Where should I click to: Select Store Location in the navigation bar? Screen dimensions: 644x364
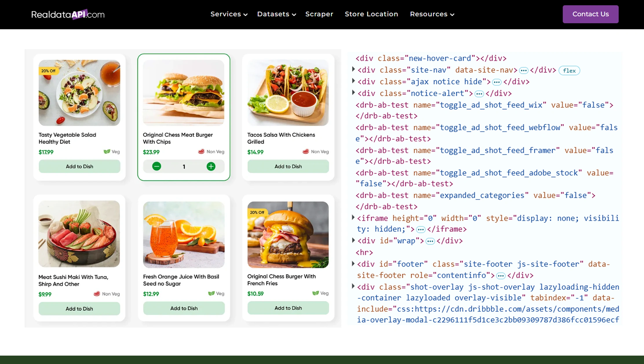(371, 14)
